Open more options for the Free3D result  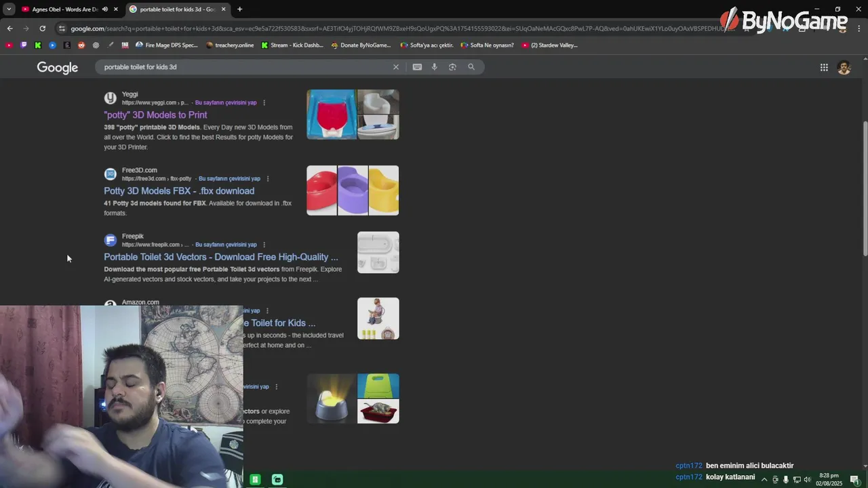click(x=268, y=179)
